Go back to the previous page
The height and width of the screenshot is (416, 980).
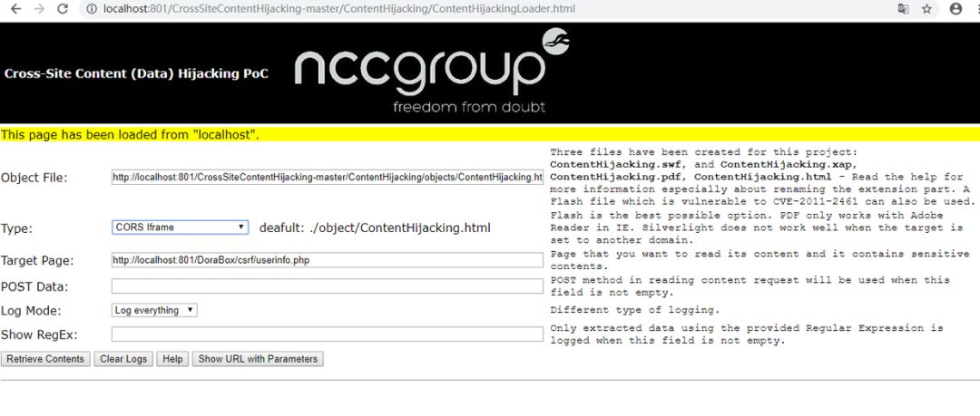(16, 9)
